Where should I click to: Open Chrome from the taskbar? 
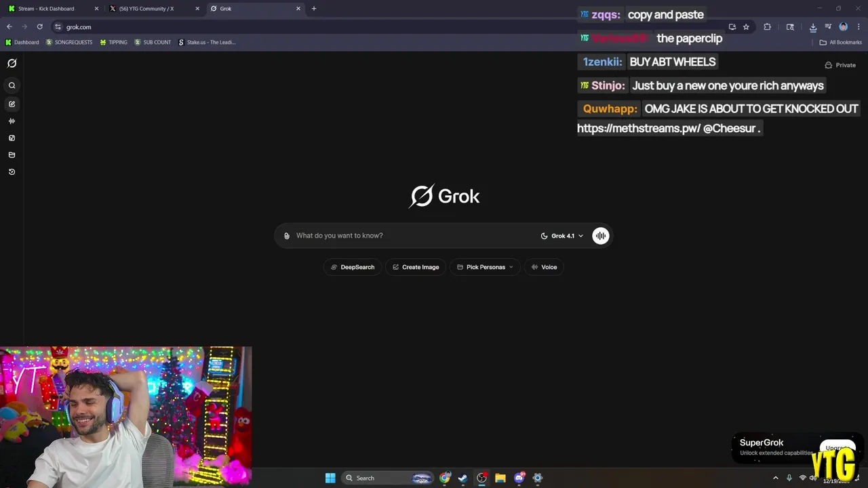[445, 478]
